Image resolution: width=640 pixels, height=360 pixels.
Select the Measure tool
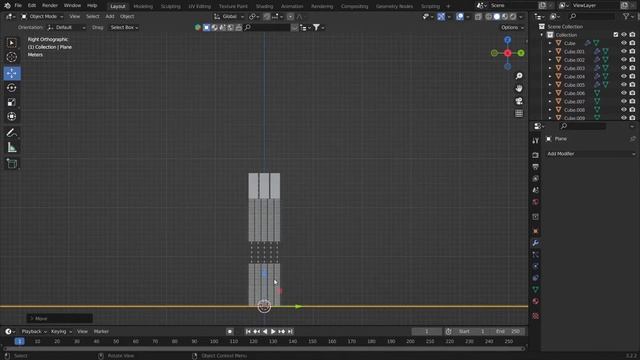[11, 147]
